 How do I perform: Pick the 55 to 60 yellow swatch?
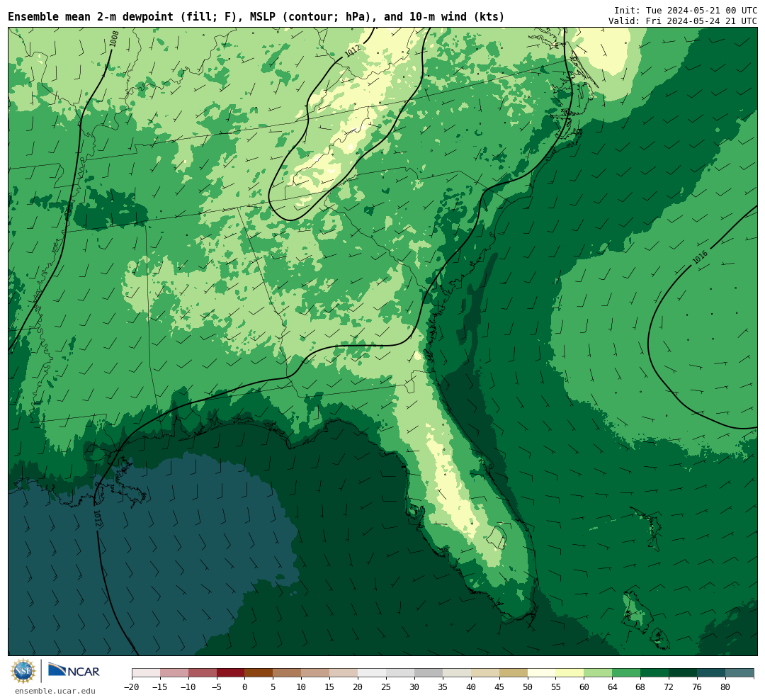point(570,673)
